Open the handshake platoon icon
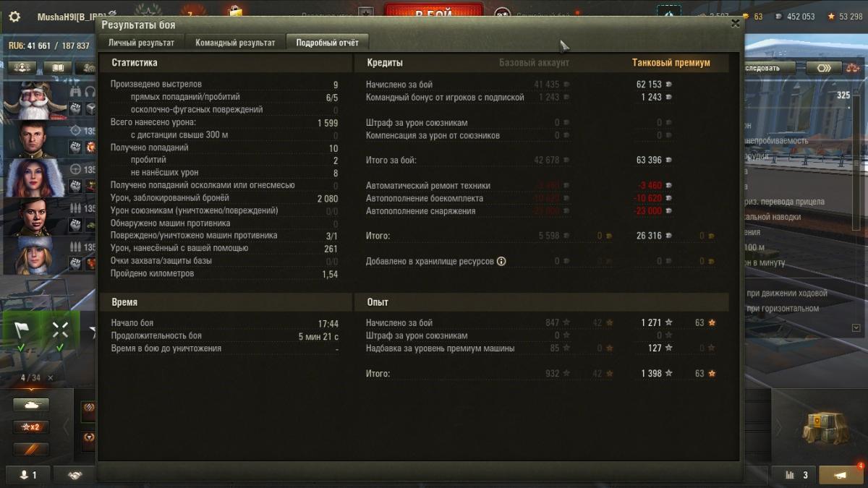This screenshot has width=868, height=488. click(75, 475)
